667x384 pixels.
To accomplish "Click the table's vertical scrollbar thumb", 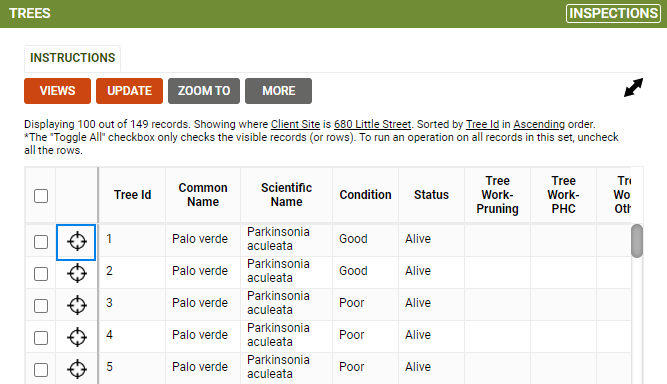I will point(637,241).
